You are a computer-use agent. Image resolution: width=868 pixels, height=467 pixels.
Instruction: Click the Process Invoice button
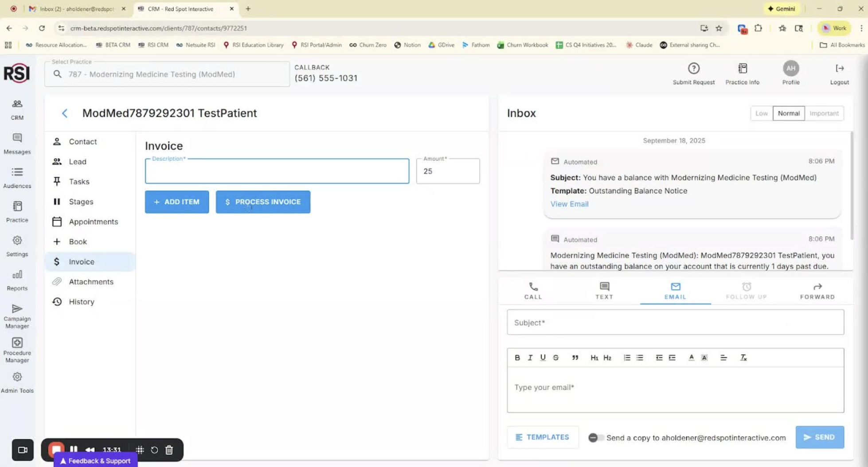tap(263, 202)
